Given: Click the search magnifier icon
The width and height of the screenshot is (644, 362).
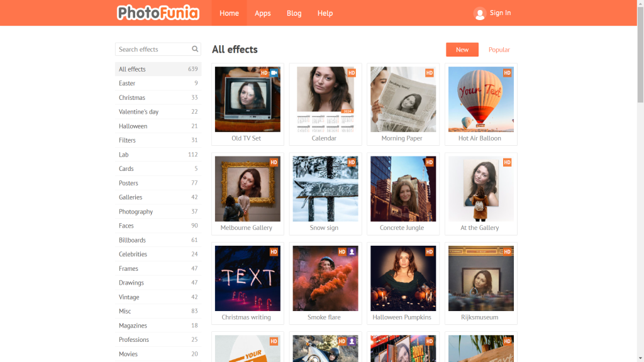Looking at the screenshot, I should point(195,49).
